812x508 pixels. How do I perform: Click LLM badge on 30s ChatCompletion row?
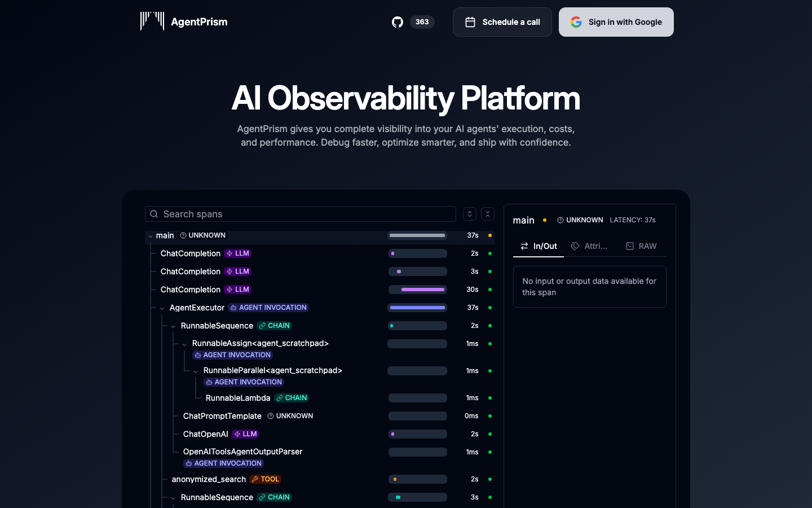click(x=238, y=290)
